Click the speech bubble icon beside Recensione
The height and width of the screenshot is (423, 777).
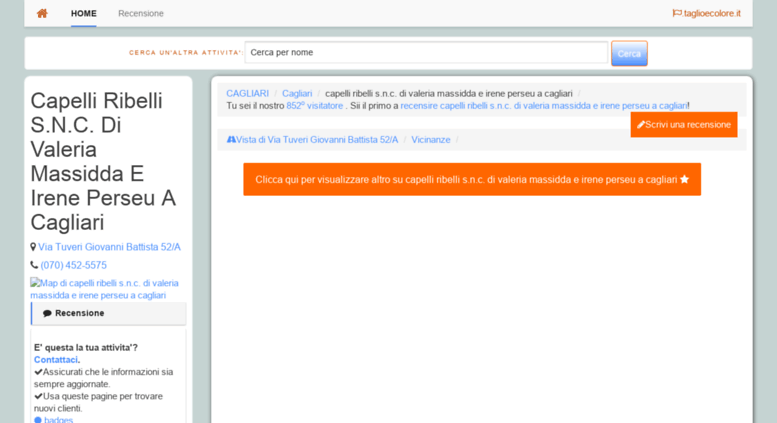(47, 313)
